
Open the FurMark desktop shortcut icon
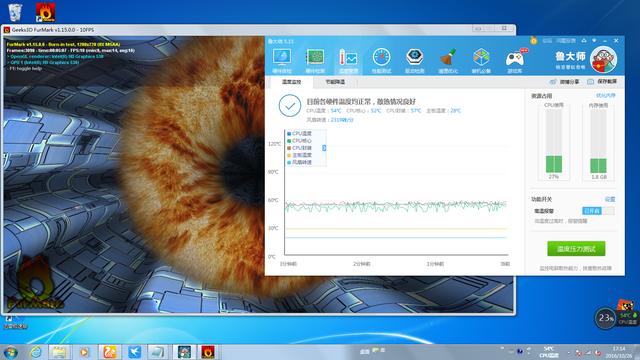click(x=45, y=12)
